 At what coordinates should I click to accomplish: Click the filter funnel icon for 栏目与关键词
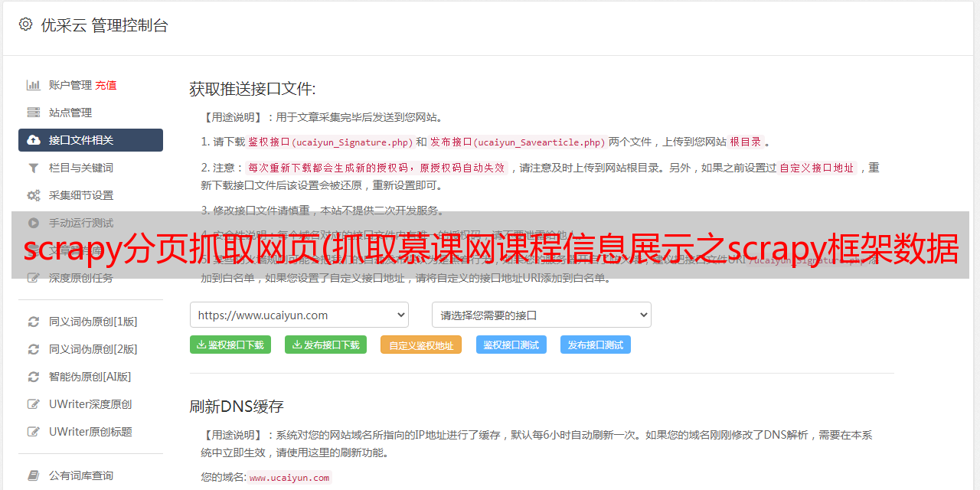[34, 168]
